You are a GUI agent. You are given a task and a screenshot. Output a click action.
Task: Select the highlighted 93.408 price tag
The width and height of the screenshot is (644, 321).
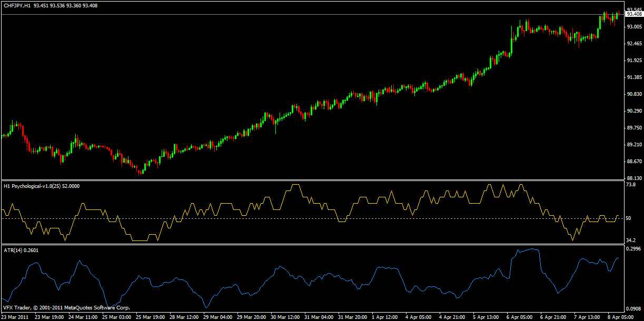634,15
